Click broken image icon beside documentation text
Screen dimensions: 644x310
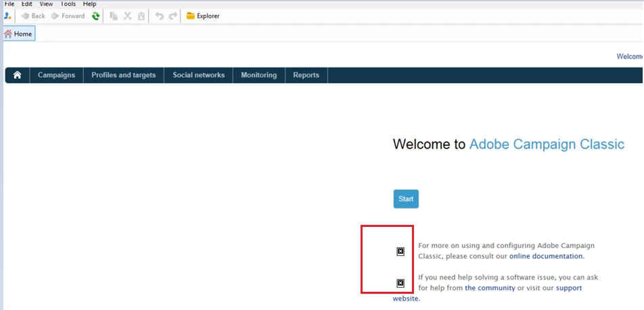click(x=400, y=251)
